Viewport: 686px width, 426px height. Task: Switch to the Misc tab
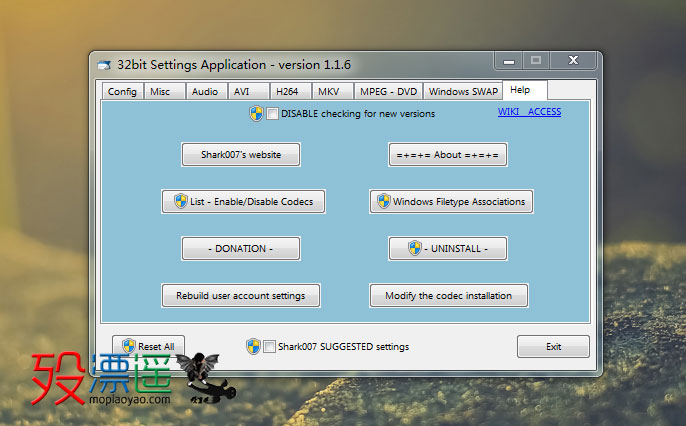click(164, 91)
